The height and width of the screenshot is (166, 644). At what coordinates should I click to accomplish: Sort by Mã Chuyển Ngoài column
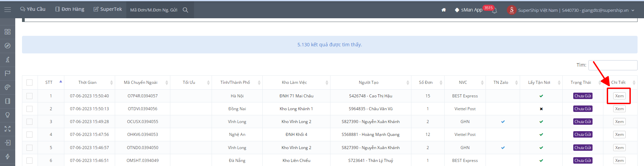pyautogui.click(x=142, y=82)
